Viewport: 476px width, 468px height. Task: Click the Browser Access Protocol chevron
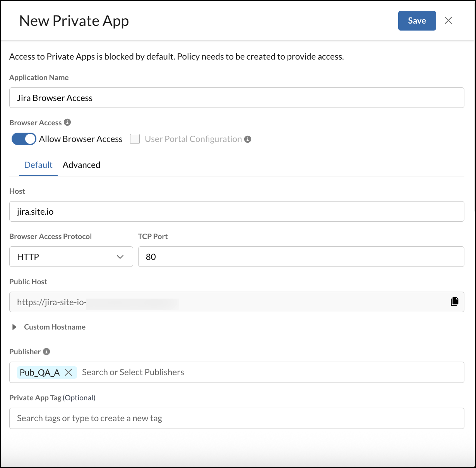pos(120,256)
